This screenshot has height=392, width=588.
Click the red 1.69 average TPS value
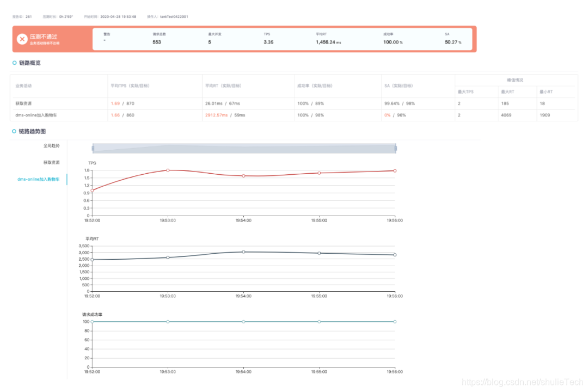[115, 103]
